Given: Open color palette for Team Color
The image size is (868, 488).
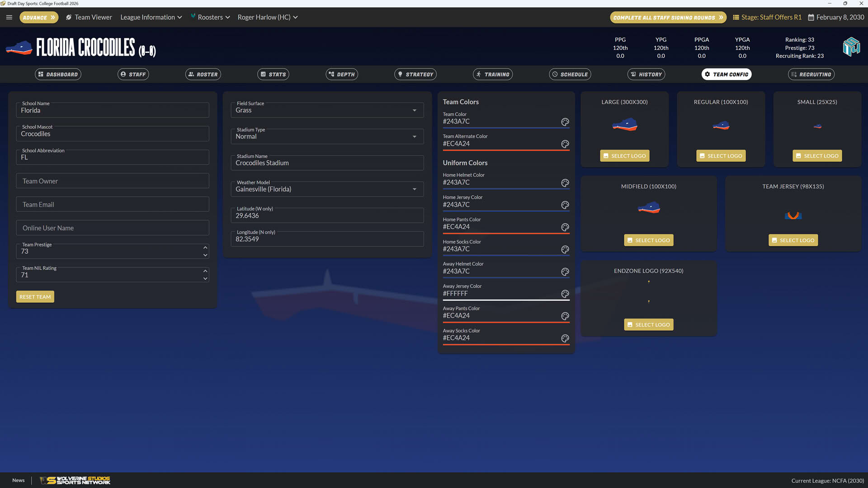Looking at the screenshot, I should (565, 122).
